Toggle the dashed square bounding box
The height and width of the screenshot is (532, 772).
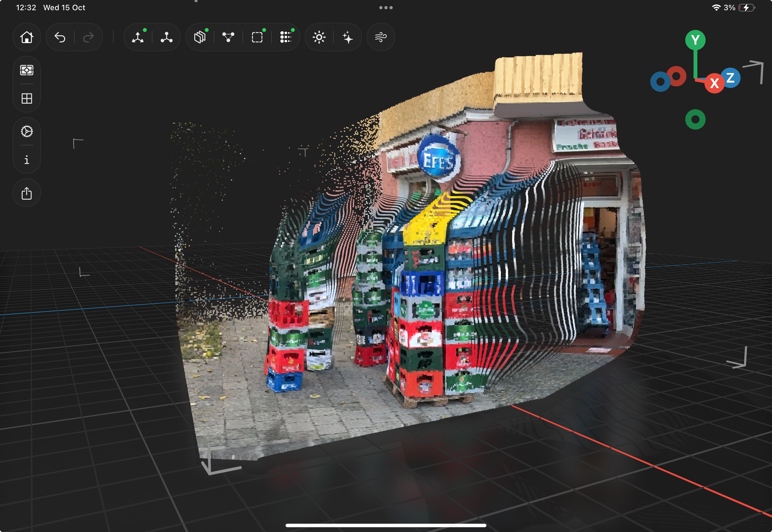point(257,37)
